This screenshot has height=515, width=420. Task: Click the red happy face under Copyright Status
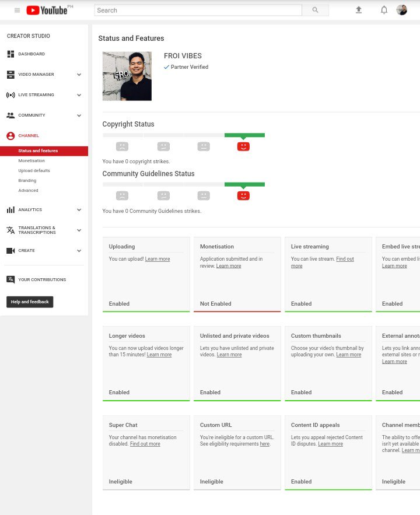(243, 146)
